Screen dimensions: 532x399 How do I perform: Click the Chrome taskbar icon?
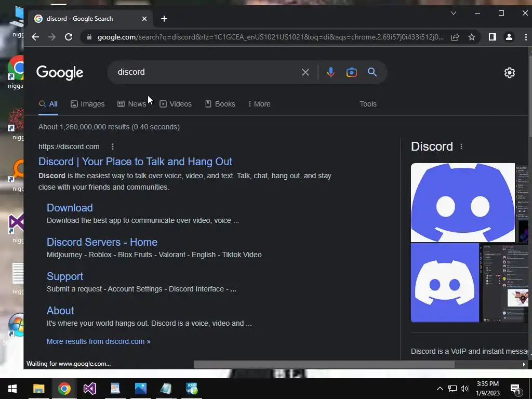[64, 389]
